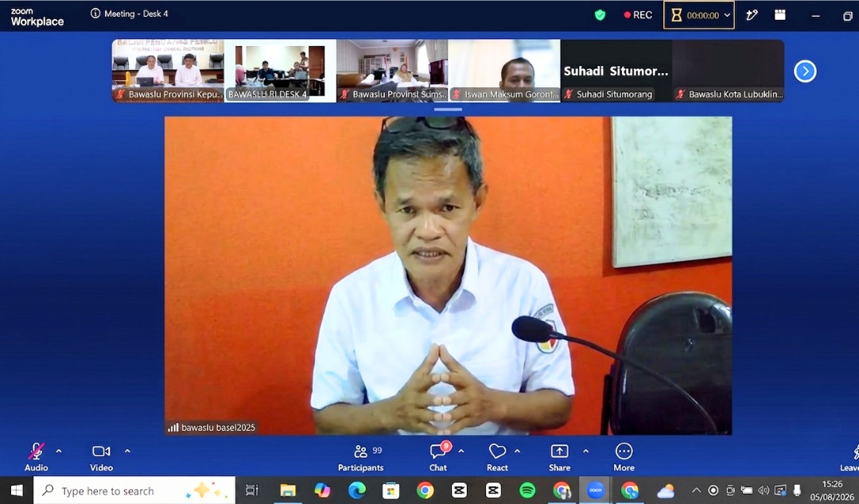Click the Zoom Workplace logo
This screenshot has height=504, width=859.
point(37,17)
